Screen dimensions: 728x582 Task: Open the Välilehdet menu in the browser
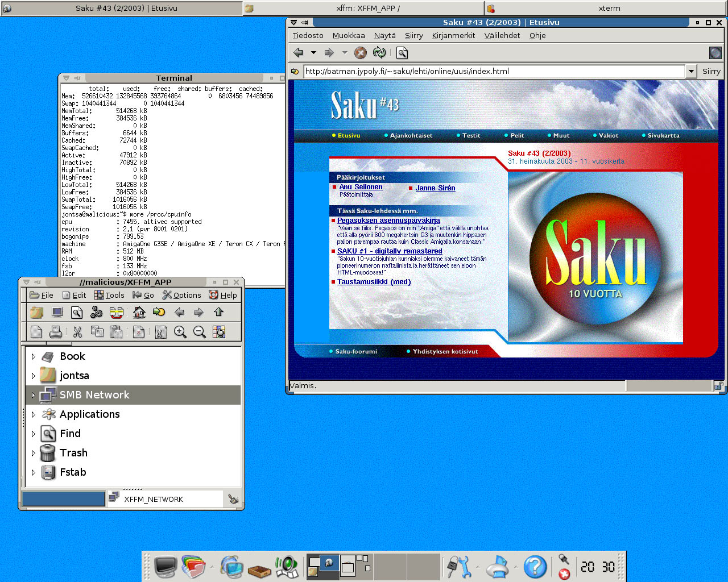tap(502, 35)
